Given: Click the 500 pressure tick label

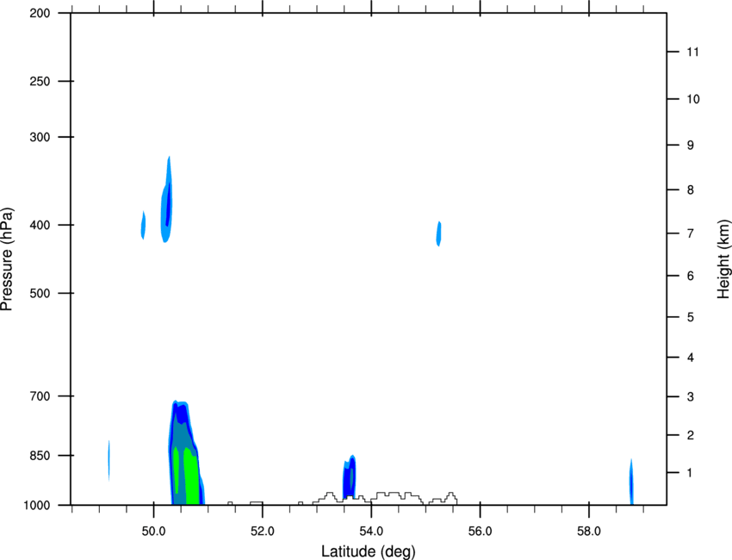Looking at the screenshot, I should tap(40, 293).
